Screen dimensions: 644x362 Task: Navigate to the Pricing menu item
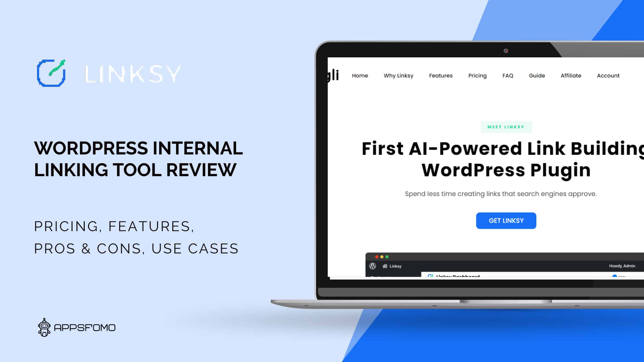(477, 76)
